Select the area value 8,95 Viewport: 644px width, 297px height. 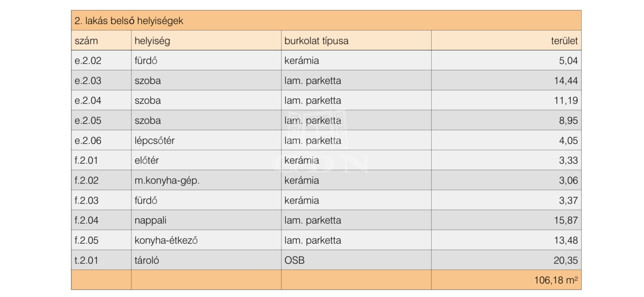tap(569, 121)
